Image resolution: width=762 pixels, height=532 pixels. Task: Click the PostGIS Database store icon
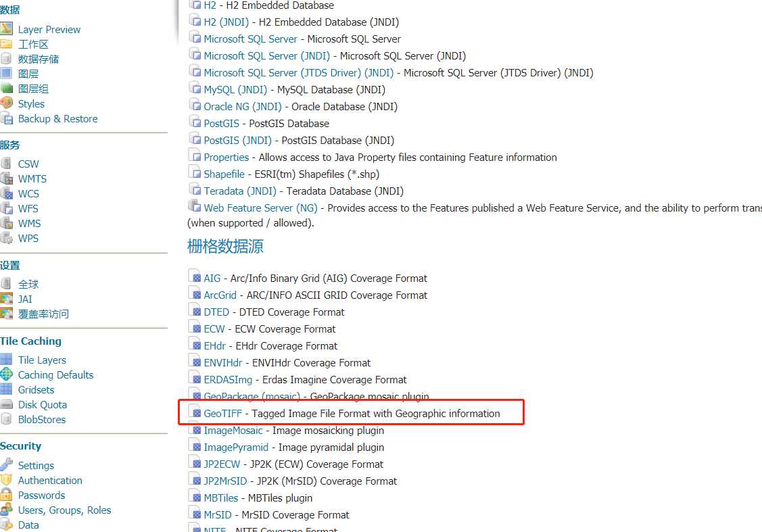195,122
